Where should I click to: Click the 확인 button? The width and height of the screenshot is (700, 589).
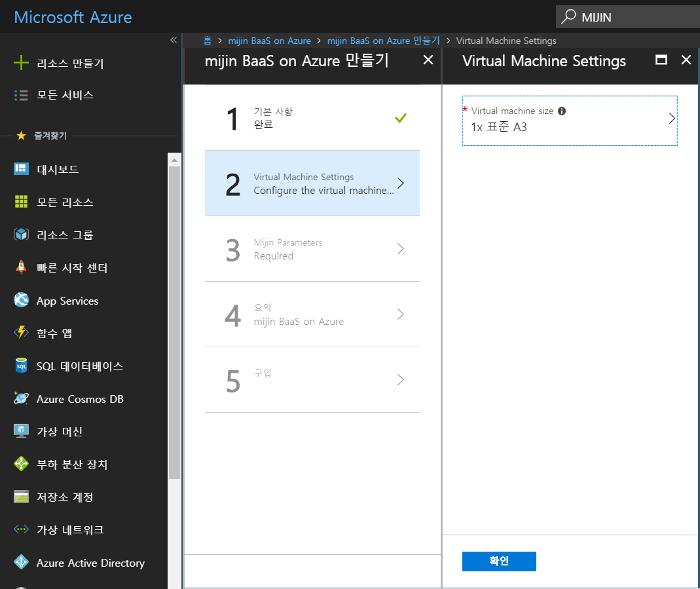pyautogui.click(x=499, y=561)
